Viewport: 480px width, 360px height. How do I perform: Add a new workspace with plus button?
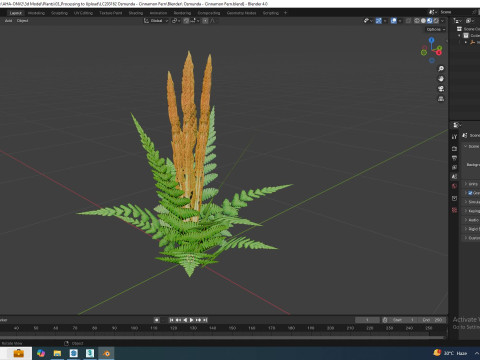[285, 13]
